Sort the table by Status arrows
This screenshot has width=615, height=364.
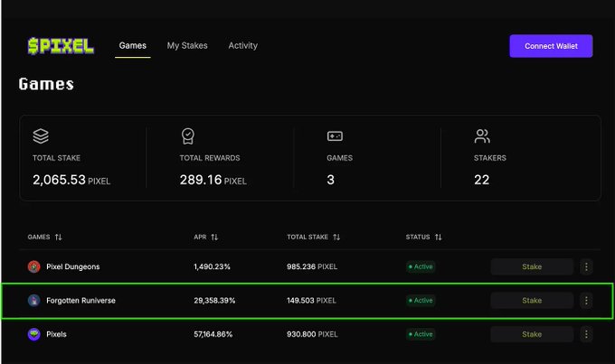(x=438, y=237)
